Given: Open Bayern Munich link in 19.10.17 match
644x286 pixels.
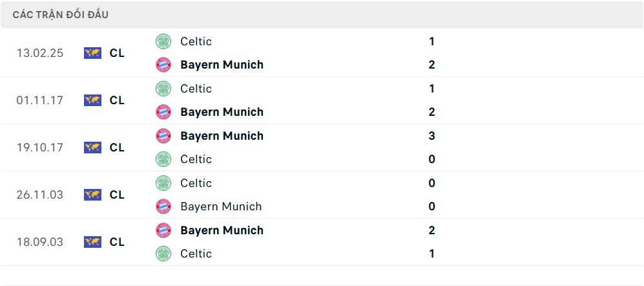Looking at the screenshot, I should [x=222, y=137].
